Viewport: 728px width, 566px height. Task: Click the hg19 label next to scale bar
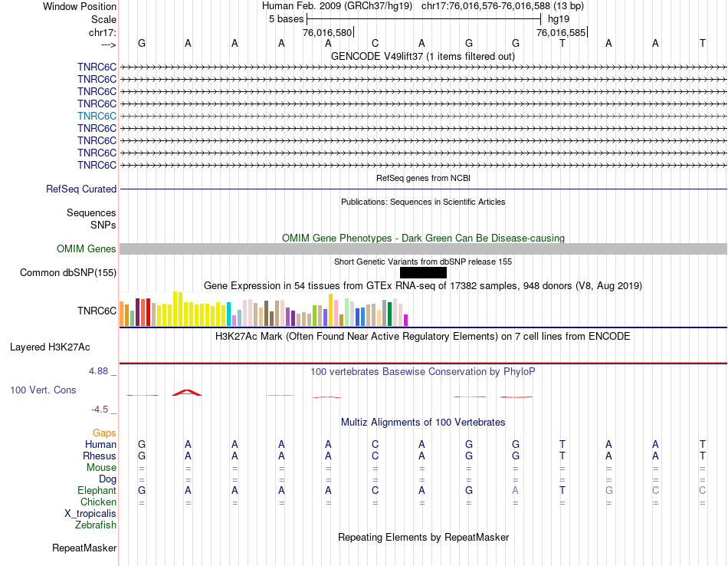coord(559,19)
